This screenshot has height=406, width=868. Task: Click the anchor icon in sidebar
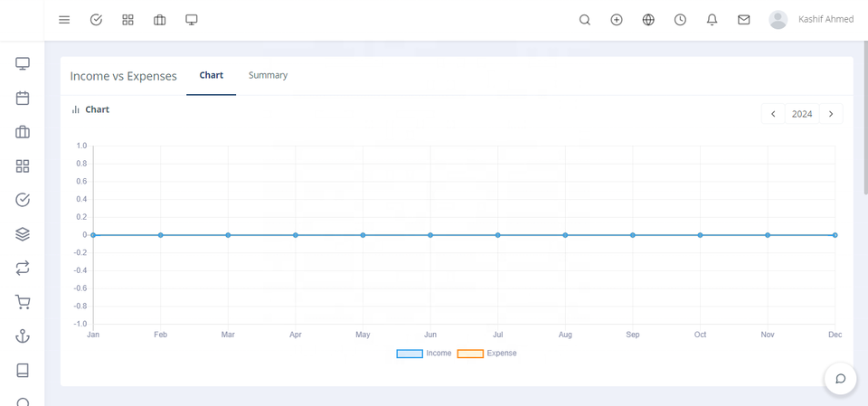point(23,336)
